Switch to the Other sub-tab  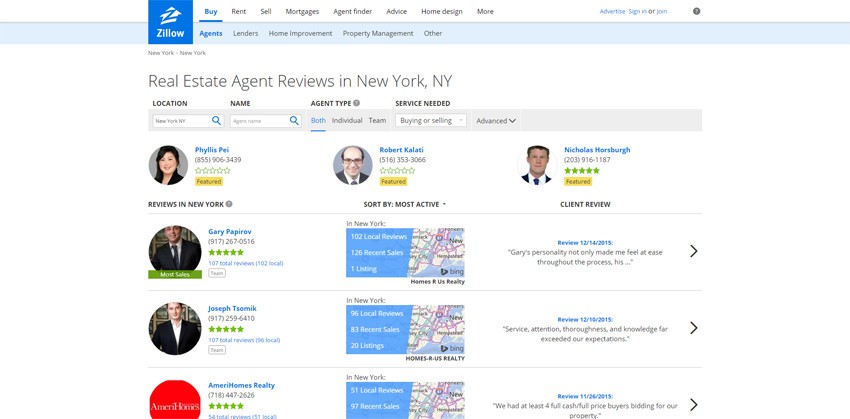click(433, 33)
